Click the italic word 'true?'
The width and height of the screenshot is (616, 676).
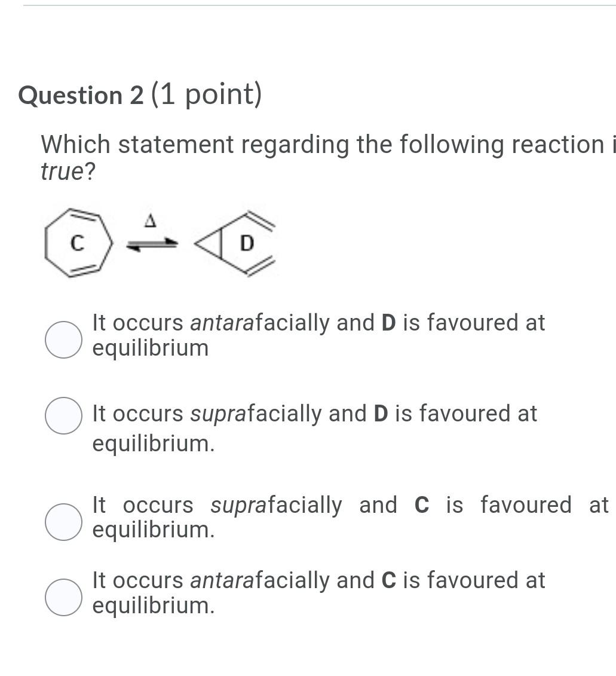tap(68, 171)
